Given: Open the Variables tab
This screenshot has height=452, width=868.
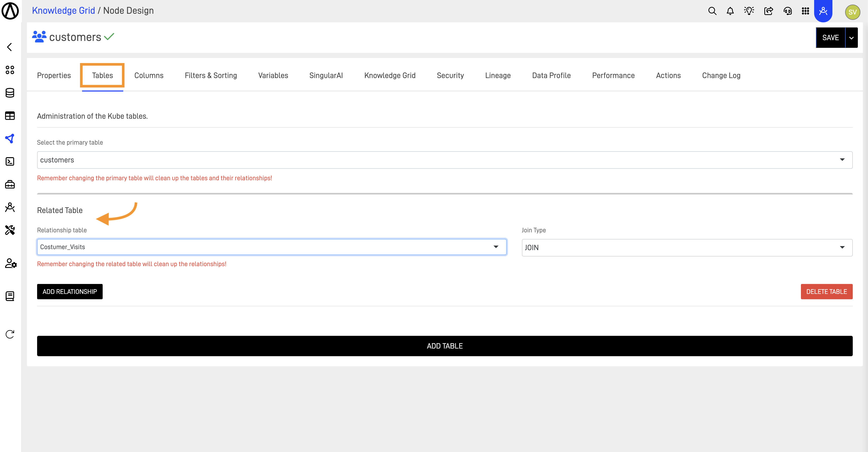Looking at the screenshot, I should point(273,76).
